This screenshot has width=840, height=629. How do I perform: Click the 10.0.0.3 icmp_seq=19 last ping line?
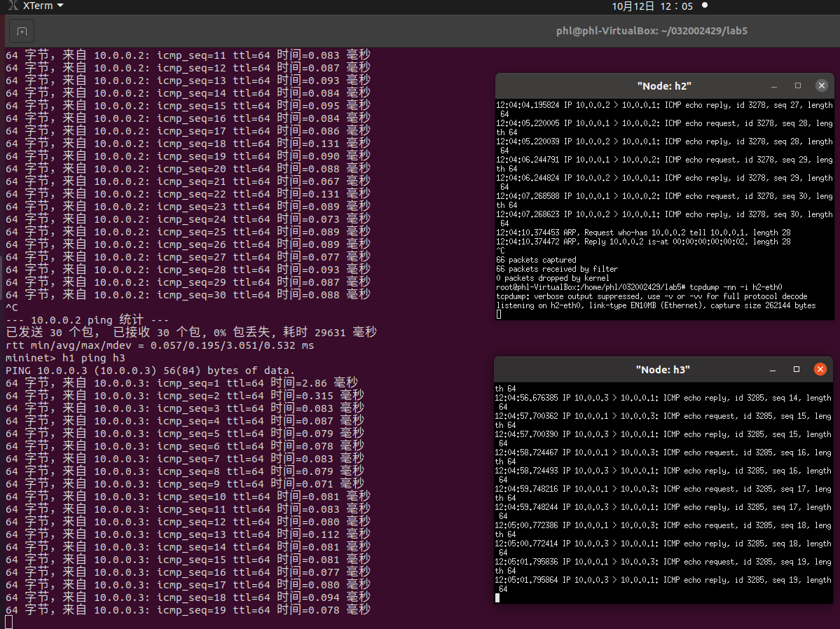pos(188,610)
